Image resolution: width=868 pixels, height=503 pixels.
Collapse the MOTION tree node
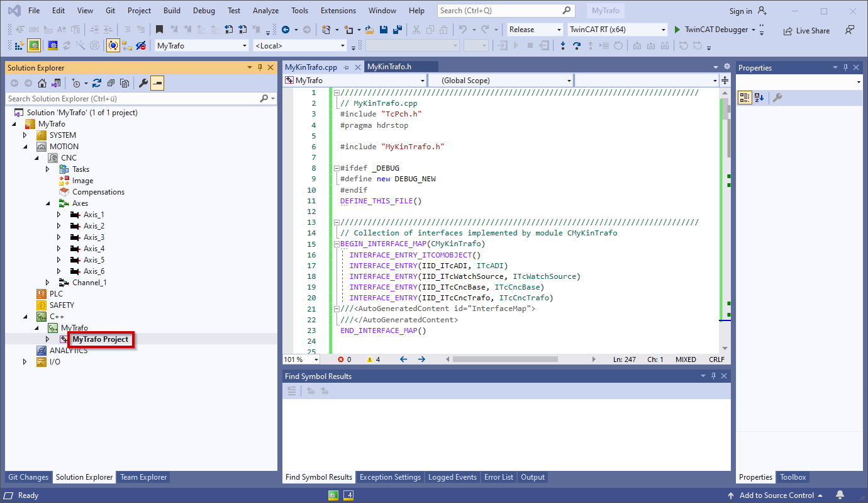coord(25,147)
